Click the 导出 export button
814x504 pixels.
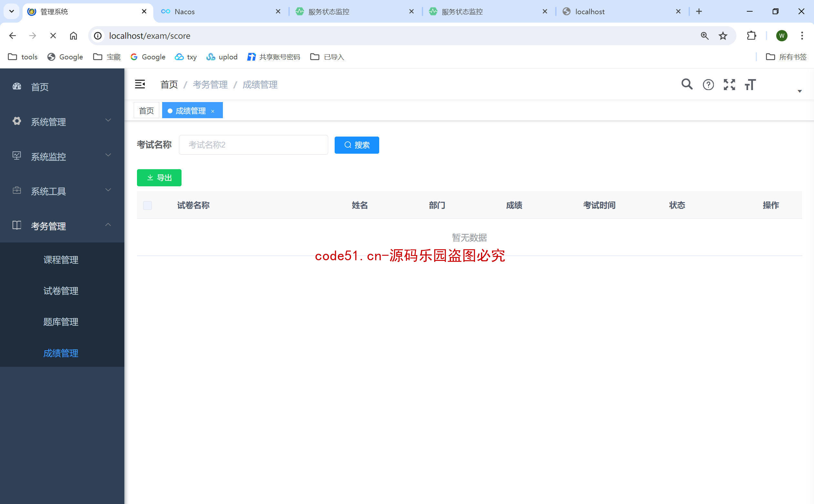point(159,177)
